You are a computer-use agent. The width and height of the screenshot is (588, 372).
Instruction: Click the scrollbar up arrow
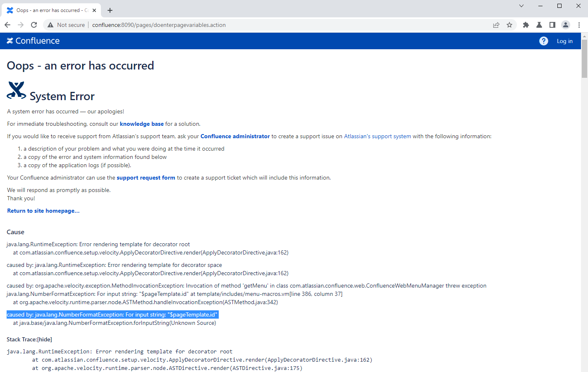point(584,36)
